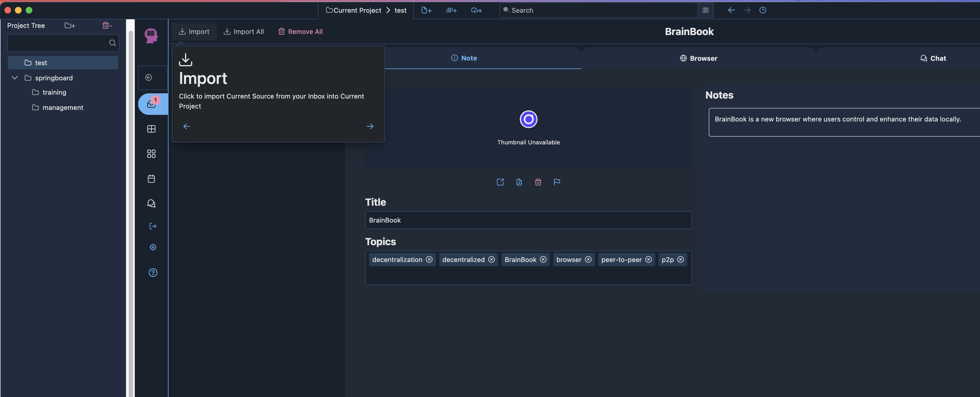
Task: Flag the BrainBook source
Action: [557, 182]
